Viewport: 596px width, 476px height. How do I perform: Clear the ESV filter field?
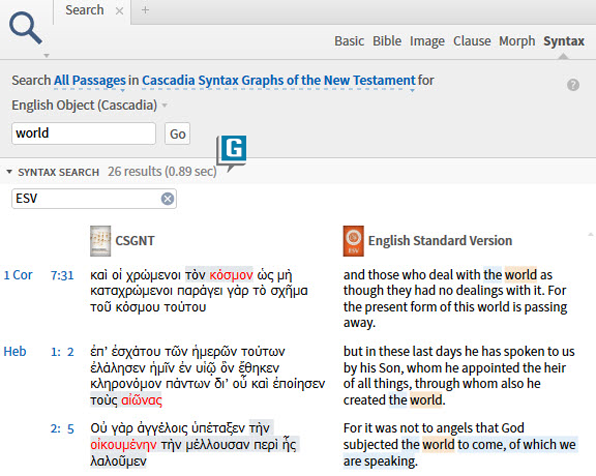[167, 198]
